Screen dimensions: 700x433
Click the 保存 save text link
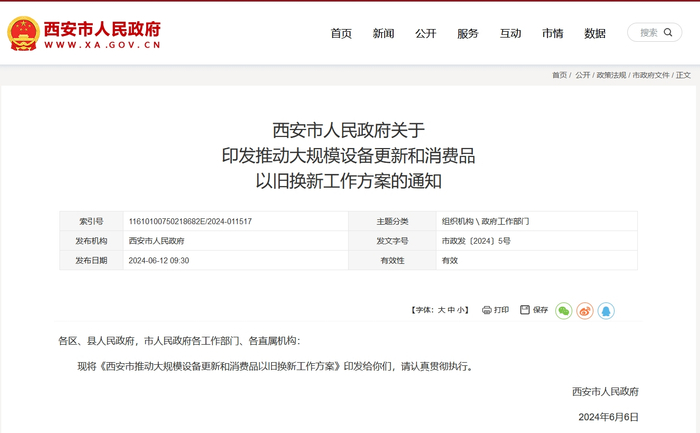[540, 310]
